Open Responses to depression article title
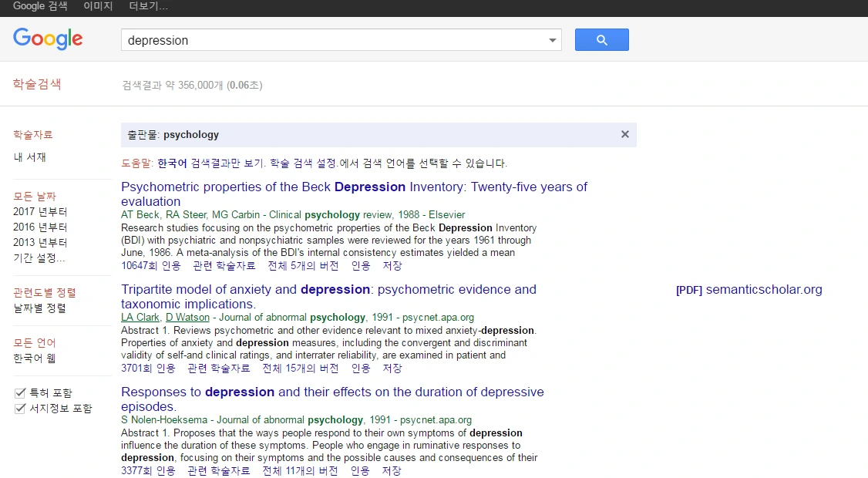868x478 pixels. click(333, 399)
